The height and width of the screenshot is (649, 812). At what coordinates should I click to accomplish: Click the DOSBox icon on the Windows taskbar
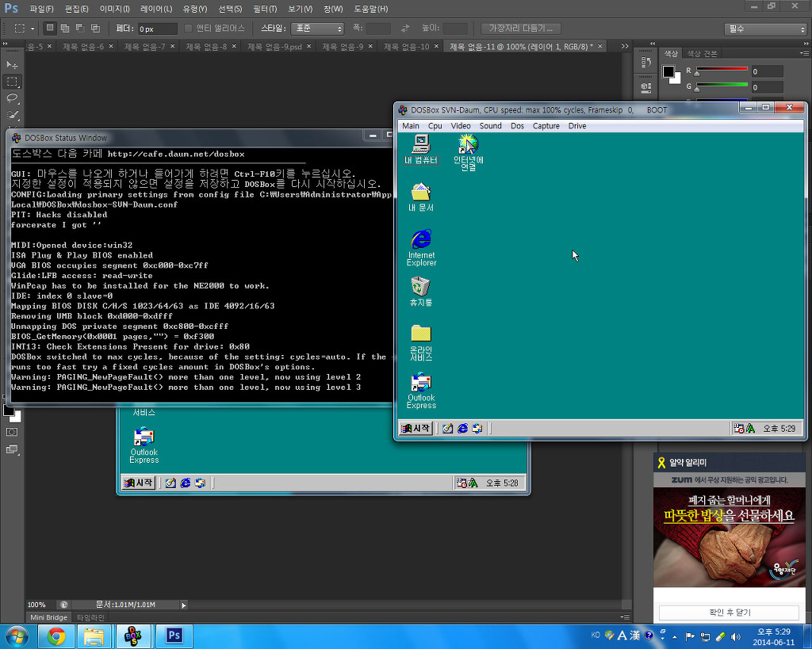tap(133, 636)
